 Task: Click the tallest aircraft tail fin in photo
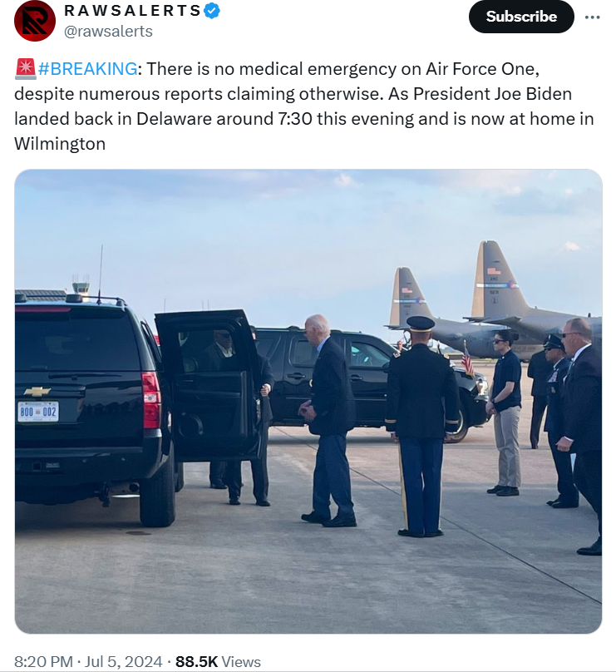click(496, 279)
